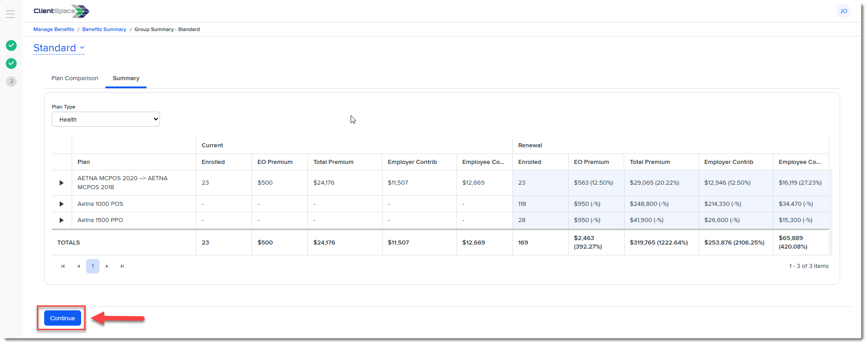The height and width of the screenshot is (345, 868).
Task: Select page 1 in the pager
Action: (x=93, y=266)
